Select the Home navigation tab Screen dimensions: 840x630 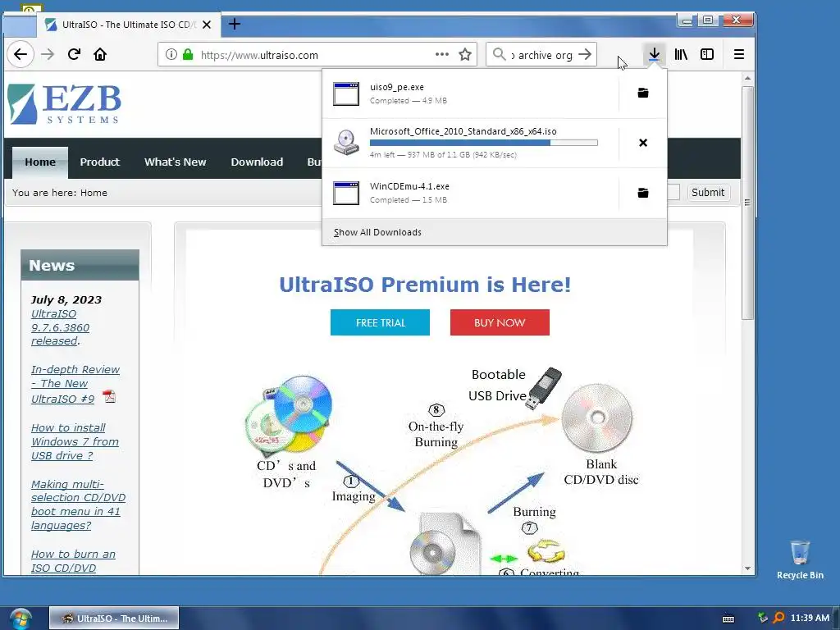point(40,162)
